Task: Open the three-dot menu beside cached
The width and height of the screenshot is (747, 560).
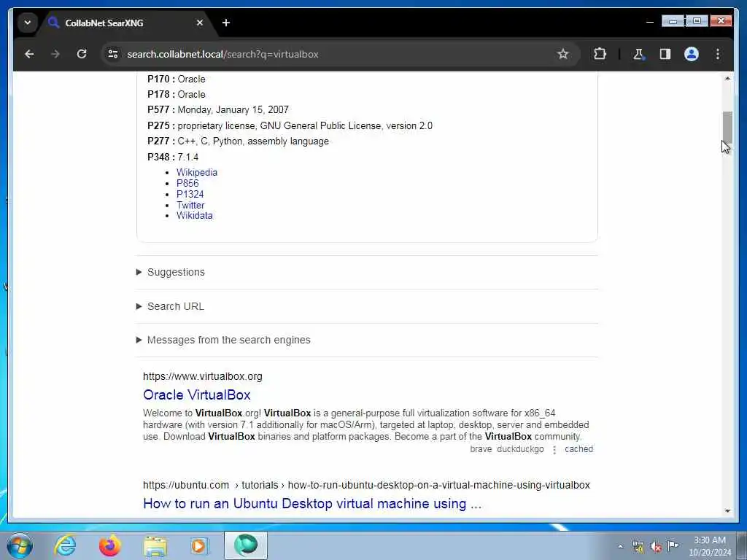Action: click(554, 449)
